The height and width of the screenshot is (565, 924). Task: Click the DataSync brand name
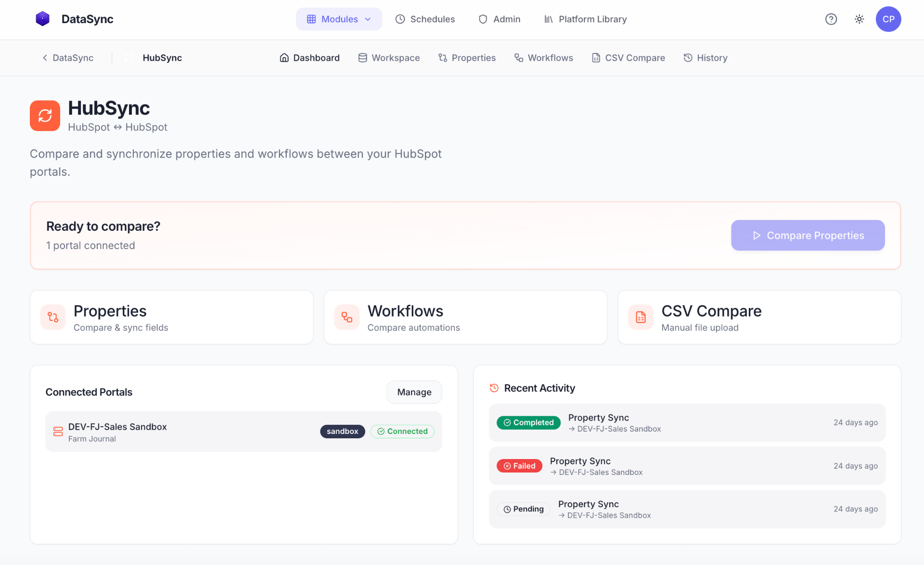[x=87, y=19]
